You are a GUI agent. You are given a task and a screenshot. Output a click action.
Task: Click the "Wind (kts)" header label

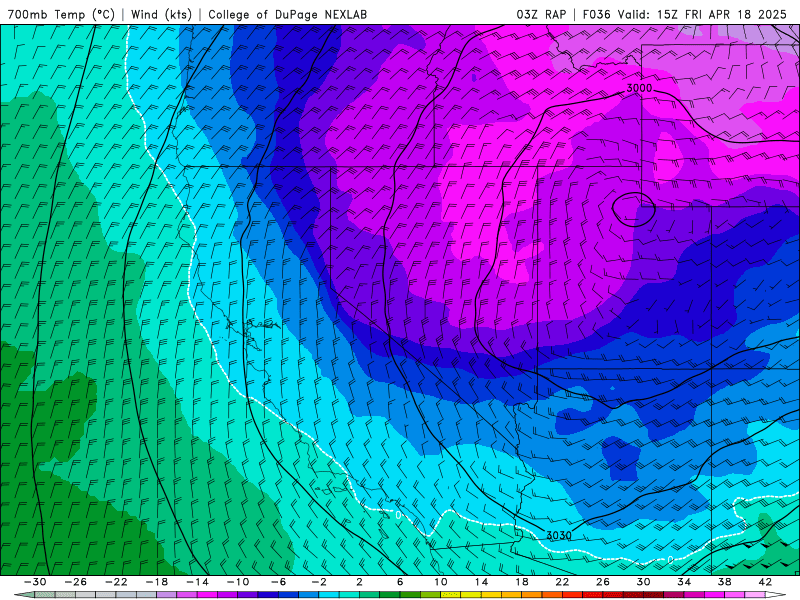click(x=161, y=14)
